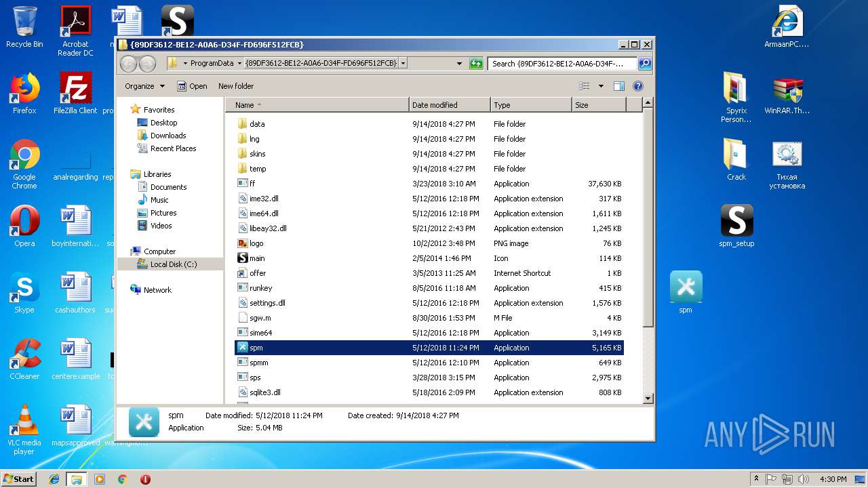Image resolution: width=868 pixels, height=488 pixels.
Task: Open the ArmaanPC internet shortcut on desktop
Action: coord(787,27)
